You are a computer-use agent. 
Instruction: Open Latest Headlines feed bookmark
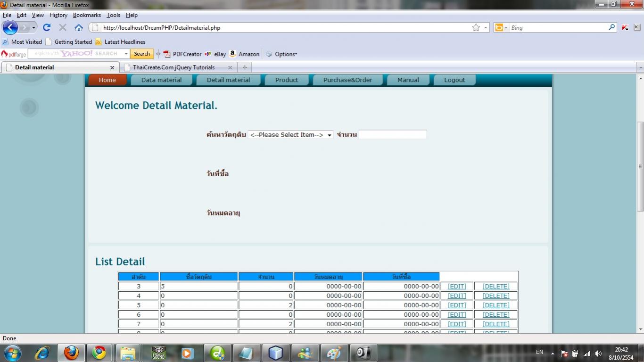point(120,42)
